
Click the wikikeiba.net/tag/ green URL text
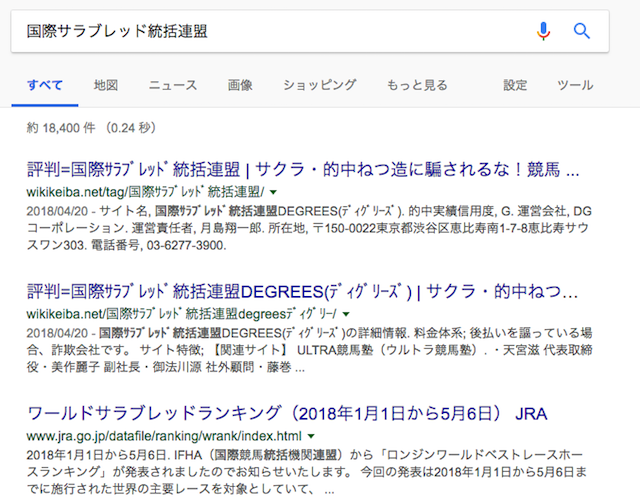coord(145,192)
